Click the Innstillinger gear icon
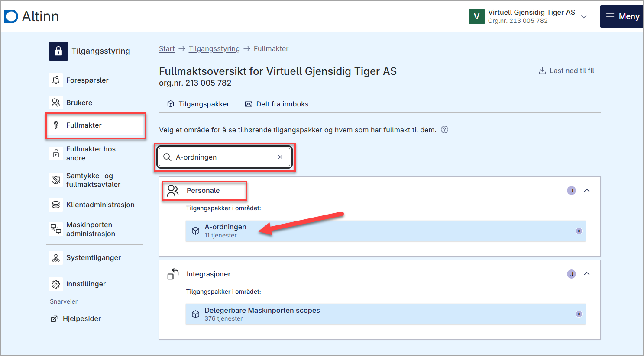The height and width of the screenshot is (356, 644). click(x=56, y=284)
